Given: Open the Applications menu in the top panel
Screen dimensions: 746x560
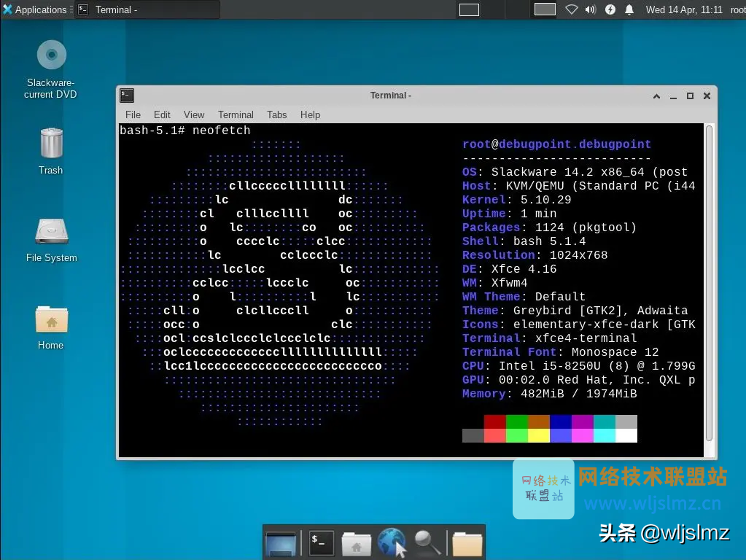Looking at the screenshot, I should pyautogui.click(x=36, y=9).
